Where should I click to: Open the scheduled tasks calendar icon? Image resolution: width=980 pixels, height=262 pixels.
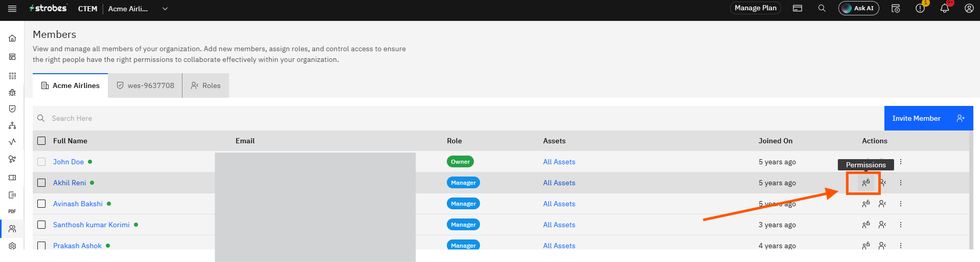896,8
